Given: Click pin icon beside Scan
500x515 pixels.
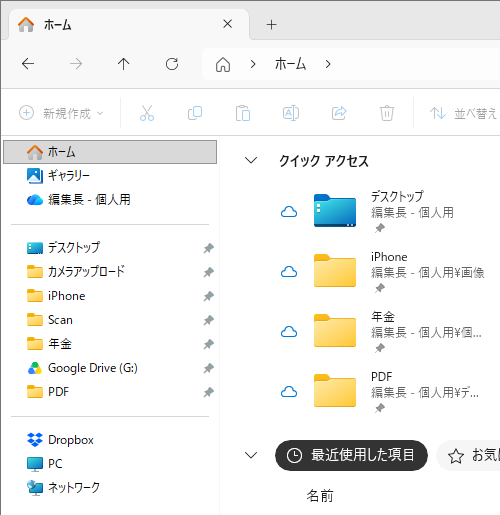Looking at the screenshot, I should 209,320.
